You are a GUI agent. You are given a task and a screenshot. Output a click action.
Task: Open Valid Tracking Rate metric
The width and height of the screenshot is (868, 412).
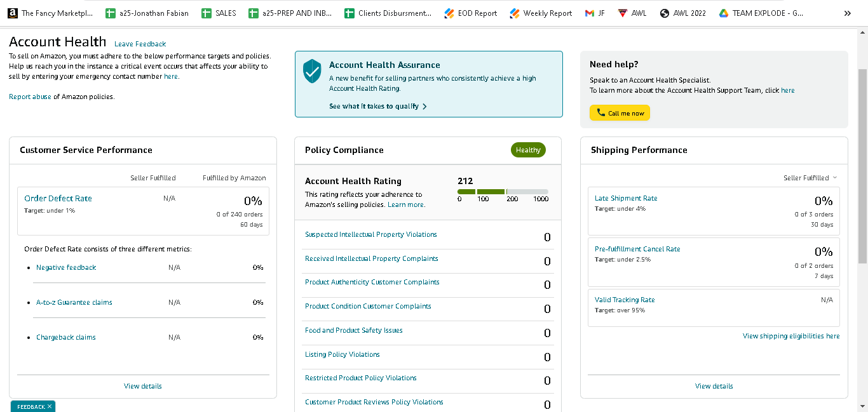625,300
